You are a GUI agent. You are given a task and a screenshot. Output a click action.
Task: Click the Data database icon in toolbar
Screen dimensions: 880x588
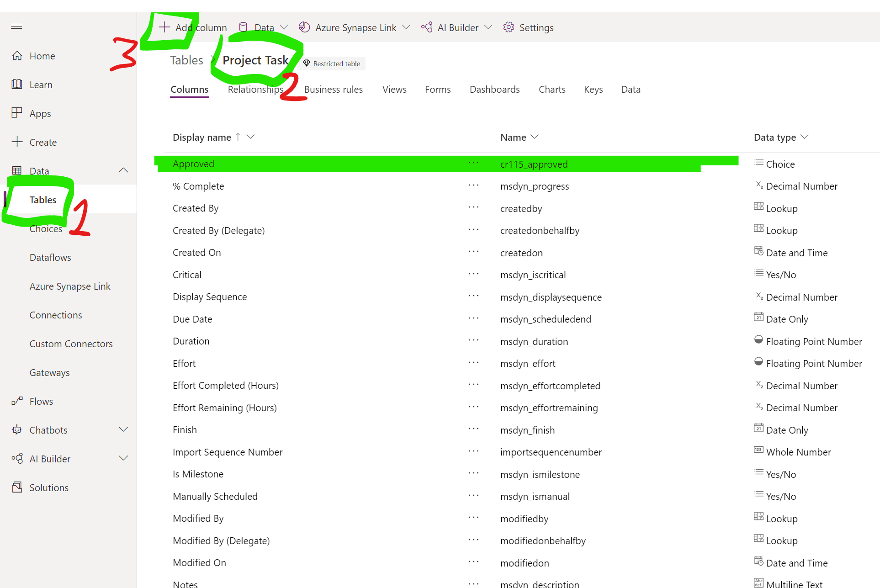click(x=244, y=27)
